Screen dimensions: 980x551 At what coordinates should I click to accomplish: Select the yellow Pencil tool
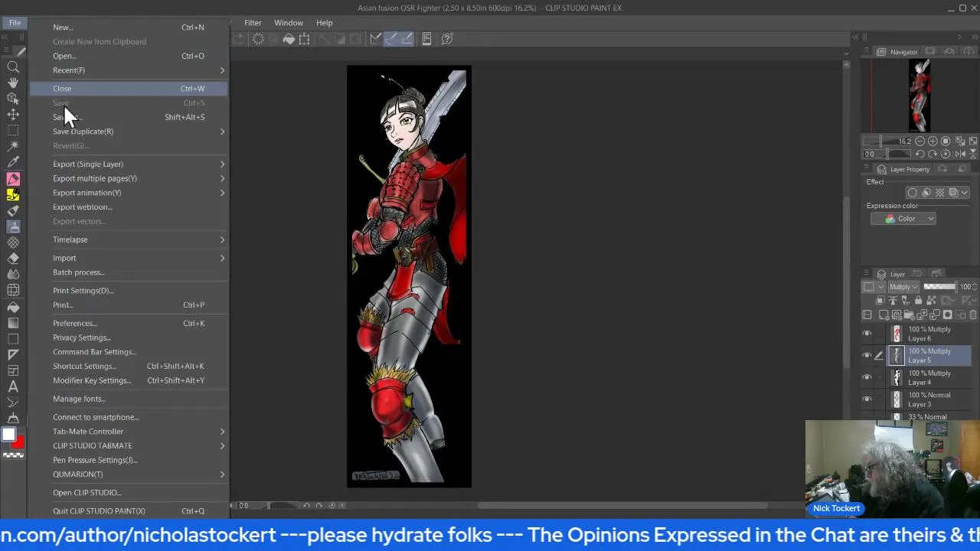click(13, 194)
